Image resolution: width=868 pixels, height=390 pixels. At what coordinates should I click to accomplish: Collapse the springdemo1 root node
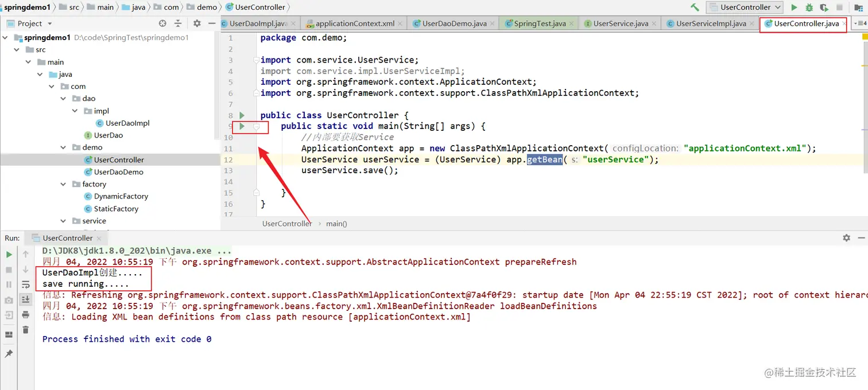pos(6,37)
